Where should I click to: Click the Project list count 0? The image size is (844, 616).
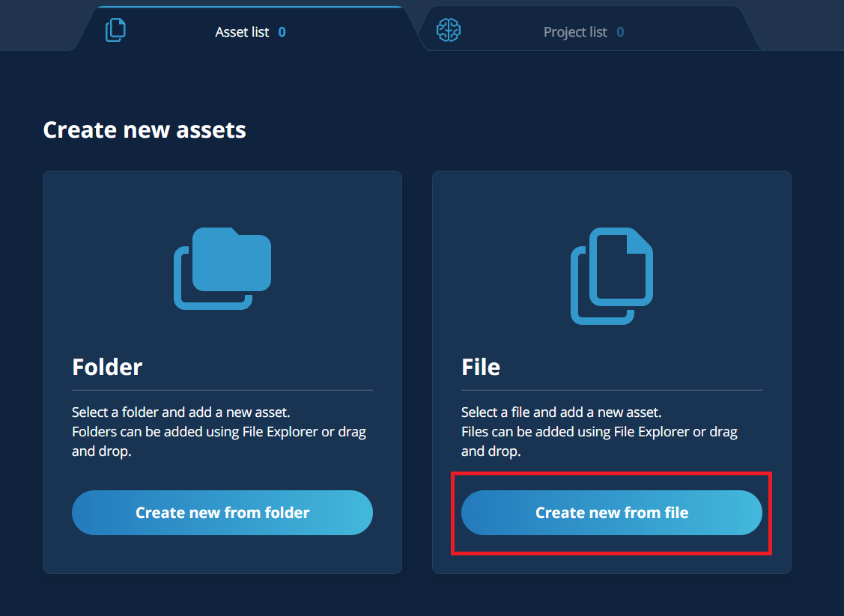pos(620,32)
